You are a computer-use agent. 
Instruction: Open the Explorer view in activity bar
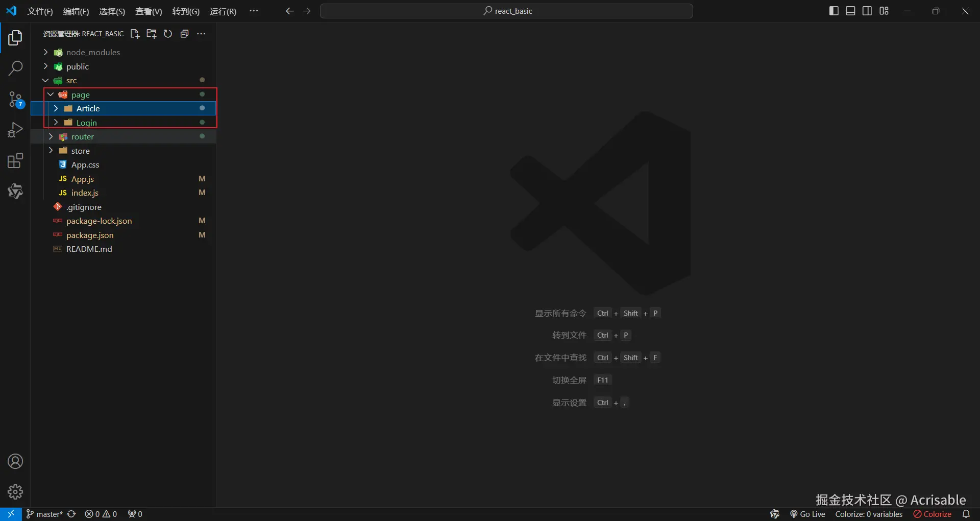tap(15, 38)
